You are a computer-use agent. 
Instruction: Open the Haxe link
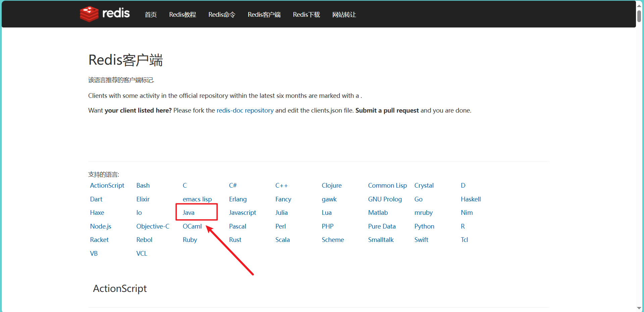tap(97, 213)
